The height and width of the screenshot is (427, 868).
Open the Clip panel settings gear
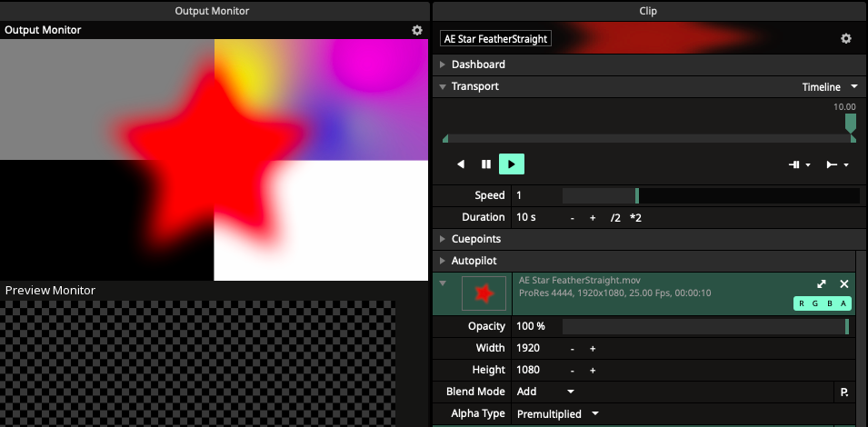point(845,39)
